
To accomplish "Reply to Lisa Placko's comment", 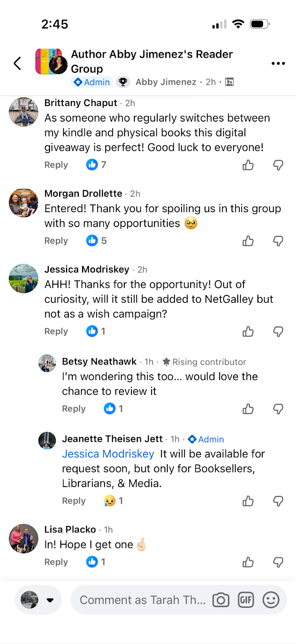I will [x=56, y=562].
